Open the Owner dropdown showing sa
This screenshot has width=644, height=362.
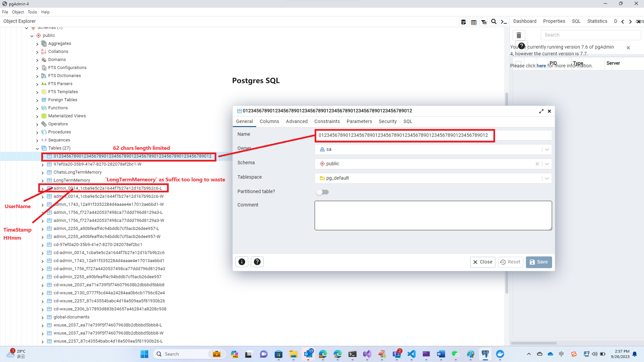click(547, 149)
